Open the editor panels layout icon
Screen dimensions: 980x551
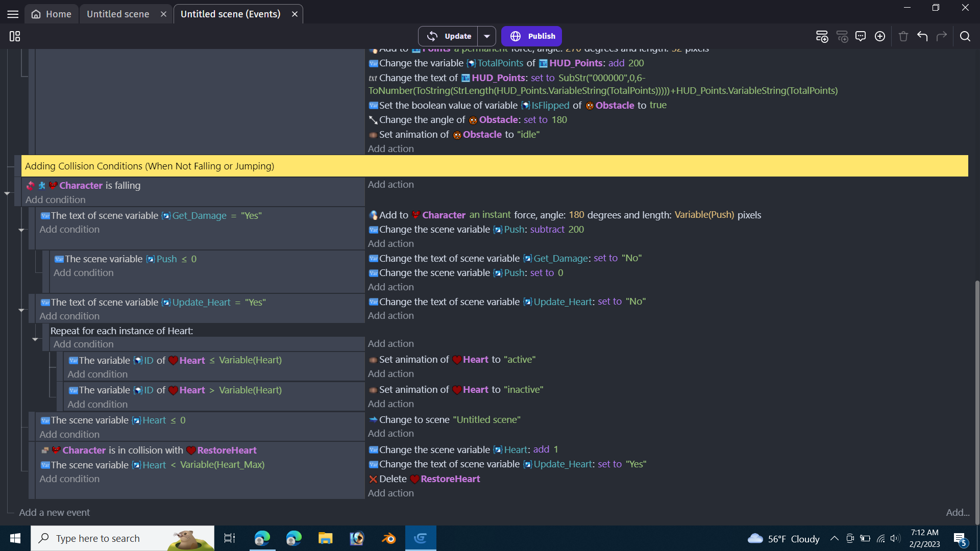pyautogui.click(x=15, y=36)
